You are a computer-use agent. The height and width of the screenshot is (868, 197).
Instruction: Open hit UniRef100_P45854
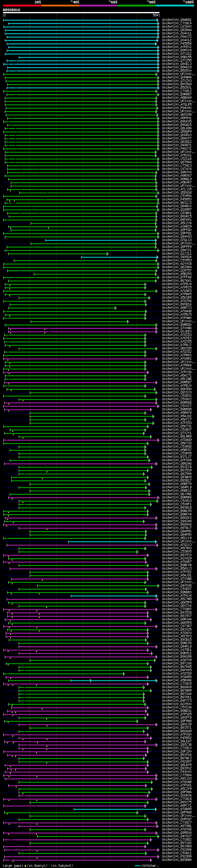177,43
